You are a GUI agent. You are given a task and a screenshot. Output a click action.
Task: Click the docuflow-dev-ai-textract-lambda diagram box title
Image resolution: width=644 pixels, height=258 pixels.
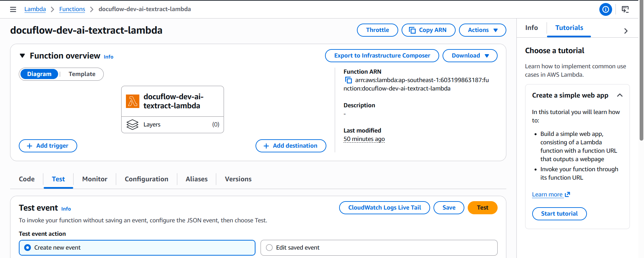(174, 101)
